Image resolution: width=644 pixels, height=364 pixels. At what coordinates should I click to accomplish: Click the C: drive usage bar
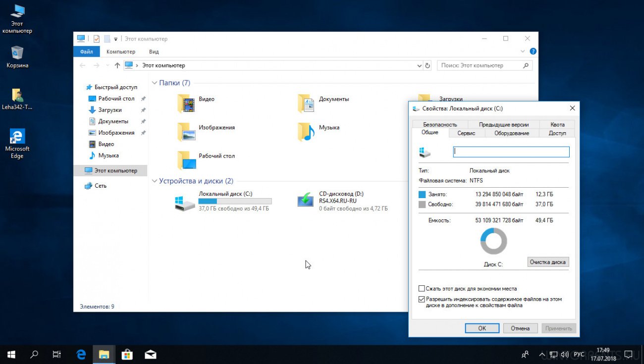point(235,201)
